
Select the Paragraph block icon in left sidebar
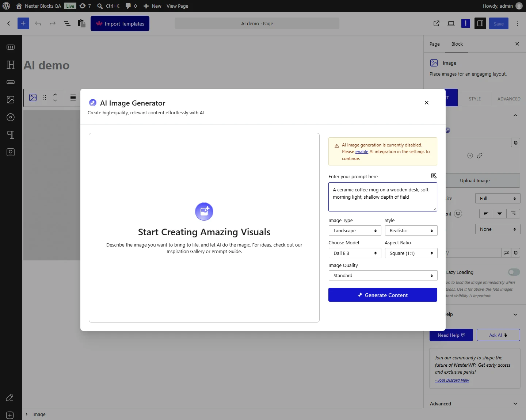point(11,135)
